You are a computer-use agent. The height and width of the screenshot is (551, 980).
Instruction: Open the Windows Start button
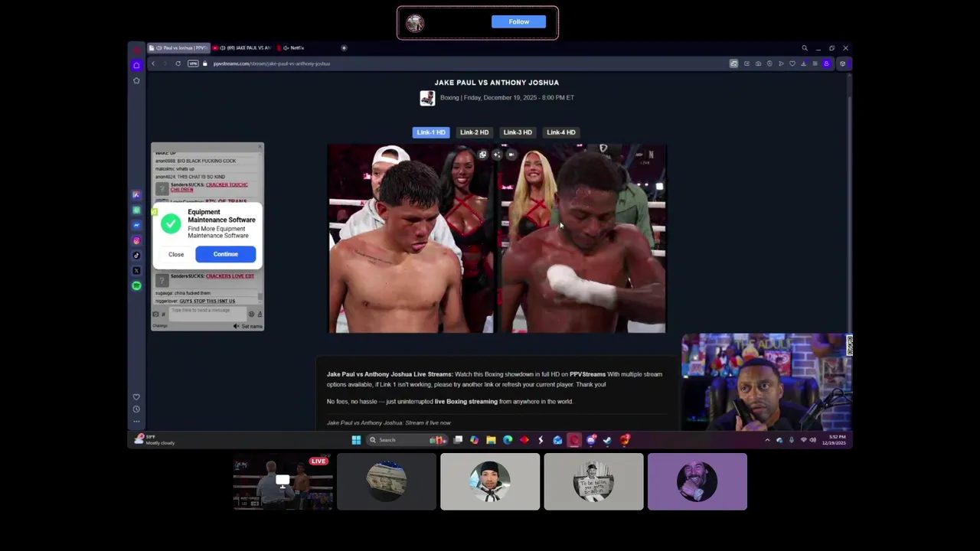(x=356, y=440)
